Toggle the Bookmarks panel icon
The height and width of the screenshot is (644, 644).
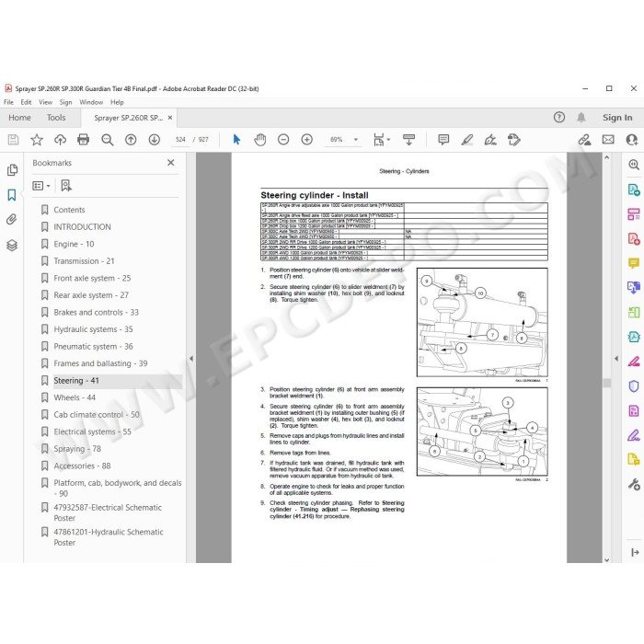click(x=12, y=195)
